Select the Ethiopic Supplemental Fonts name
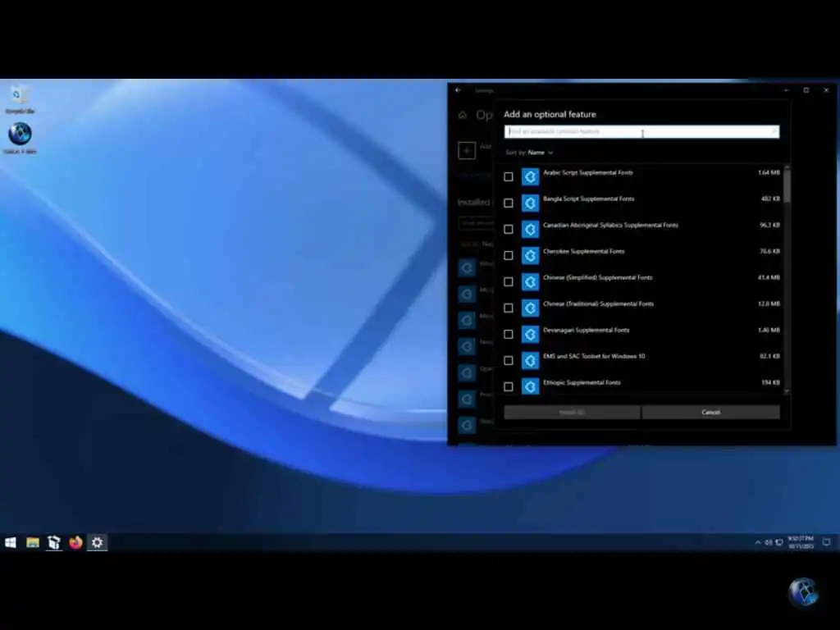This screenshot has width=840, height=630. pyautogui.click(x=582, y=382)
